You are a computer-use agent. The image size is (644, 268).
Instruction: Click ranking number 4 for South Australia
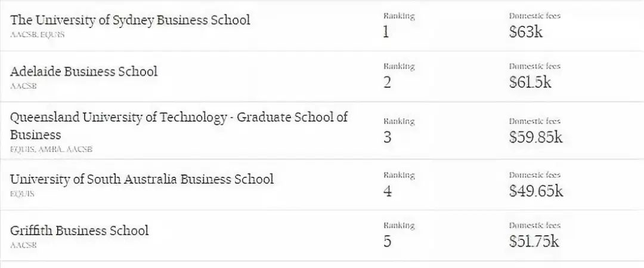click(x=387, y=191)
